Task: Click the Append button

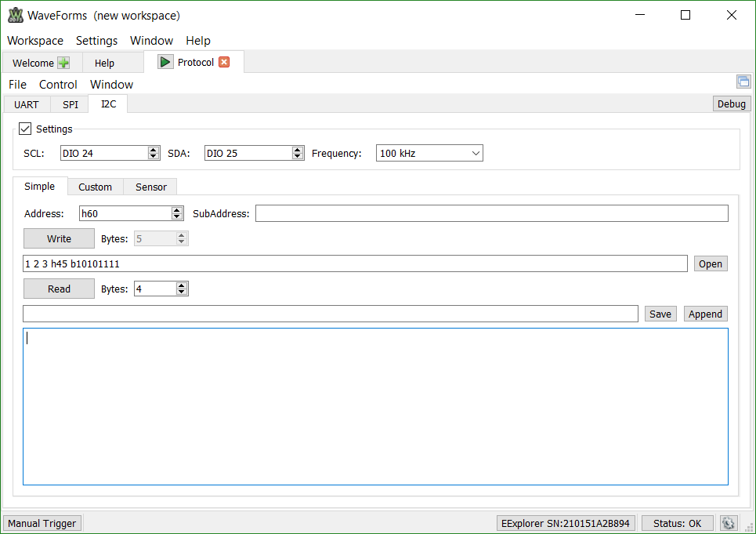Action: [x=705, y=314]
